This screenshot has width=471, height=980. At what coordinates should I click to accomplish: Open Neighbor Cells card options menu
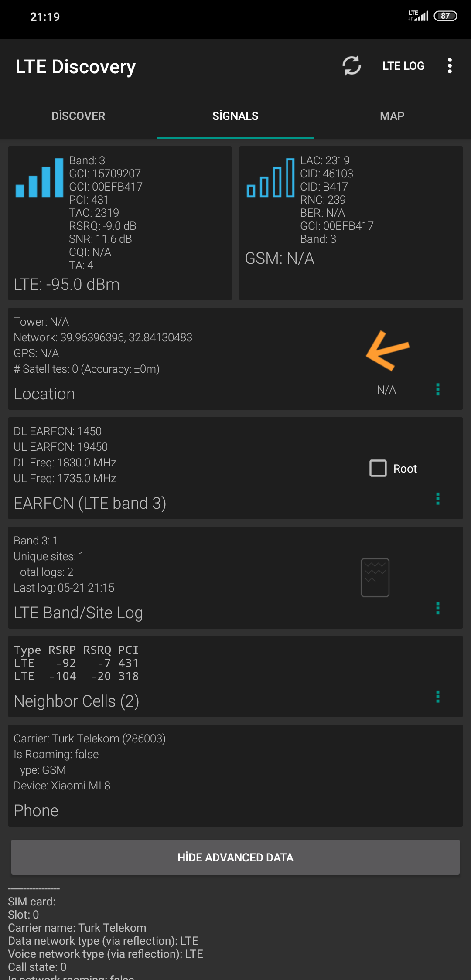pyautogui.click(x=438, y=697)
